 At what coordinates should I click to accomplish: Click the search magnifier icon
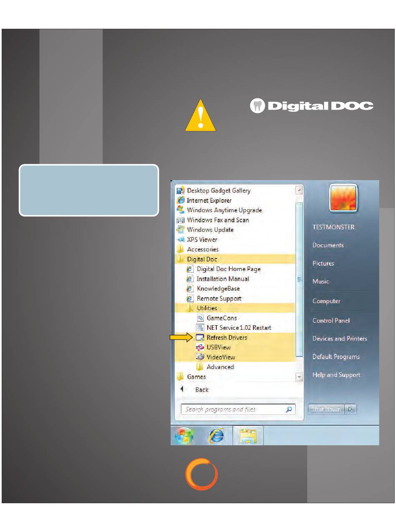coord(289,409)
